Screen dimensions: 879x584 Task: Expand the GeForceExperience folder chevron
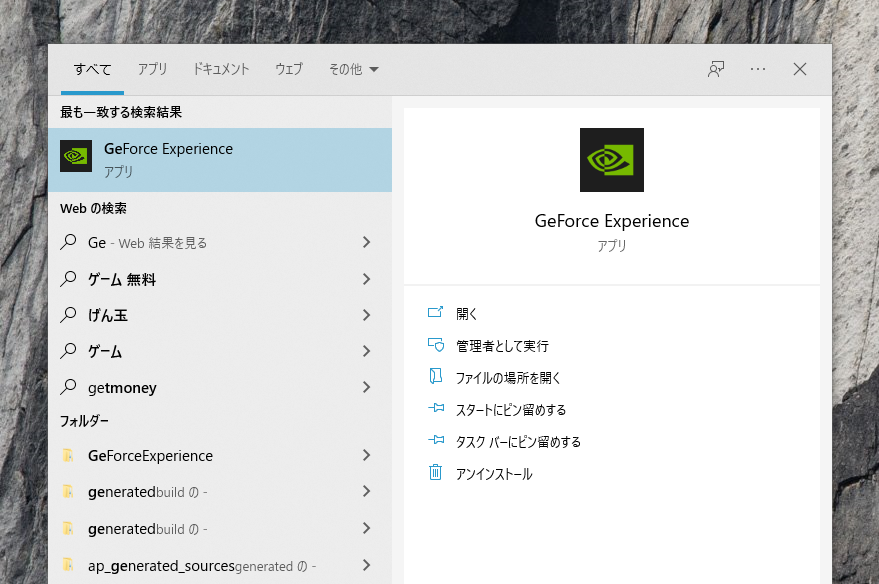(x=367, y=455)
